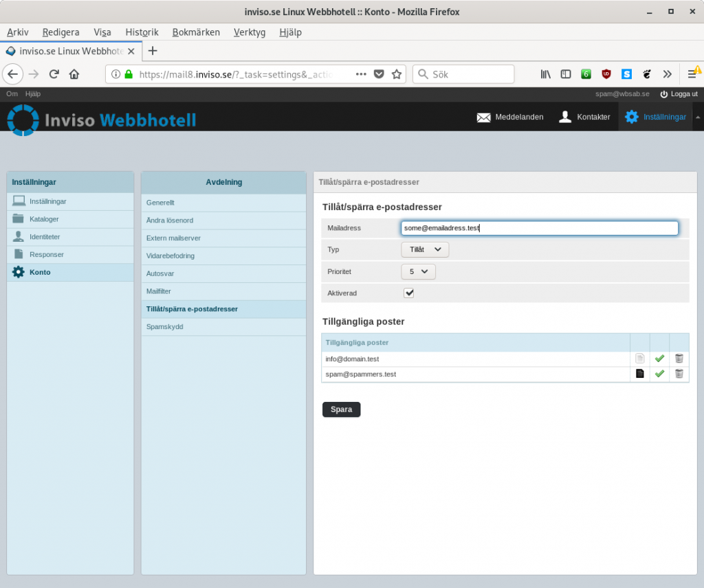
Task: Toggle the Aktiverad checkbox
Action: pyautogui.click(x=409, y=293)
